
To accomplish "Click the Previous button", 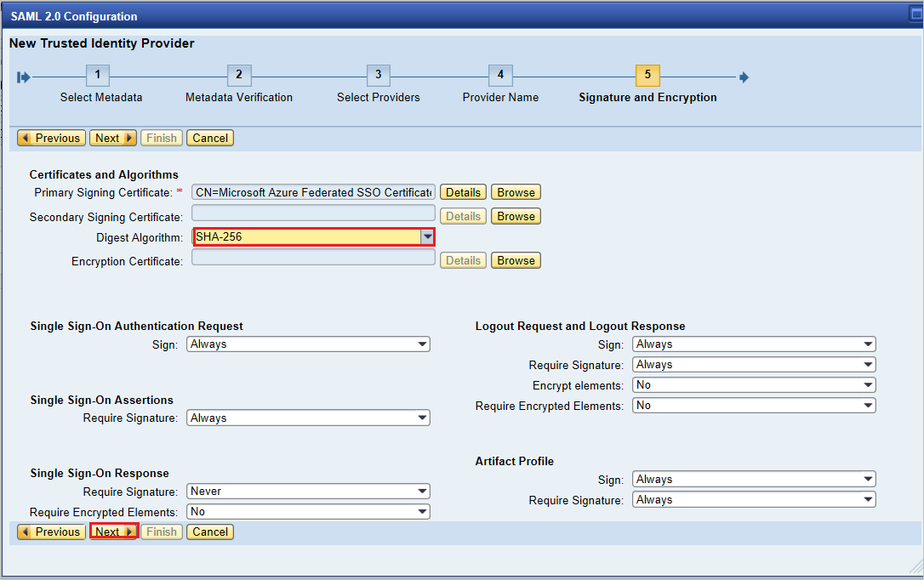I will pos(50,137).
